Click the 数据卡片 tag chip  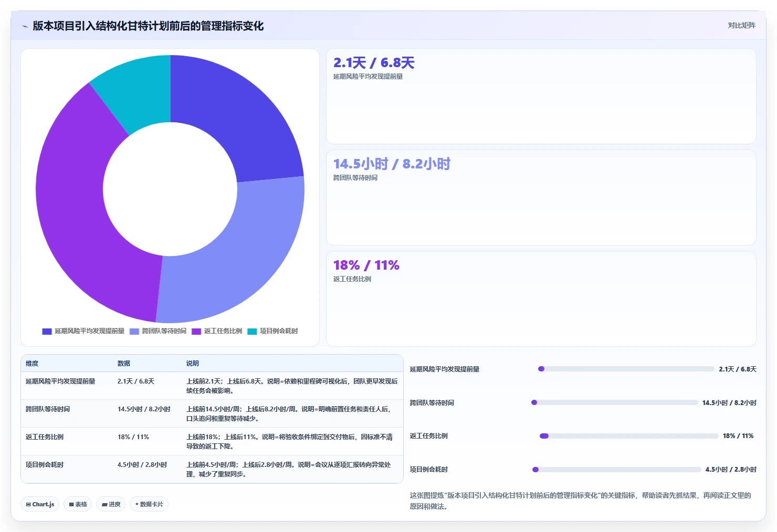[149, 504]
